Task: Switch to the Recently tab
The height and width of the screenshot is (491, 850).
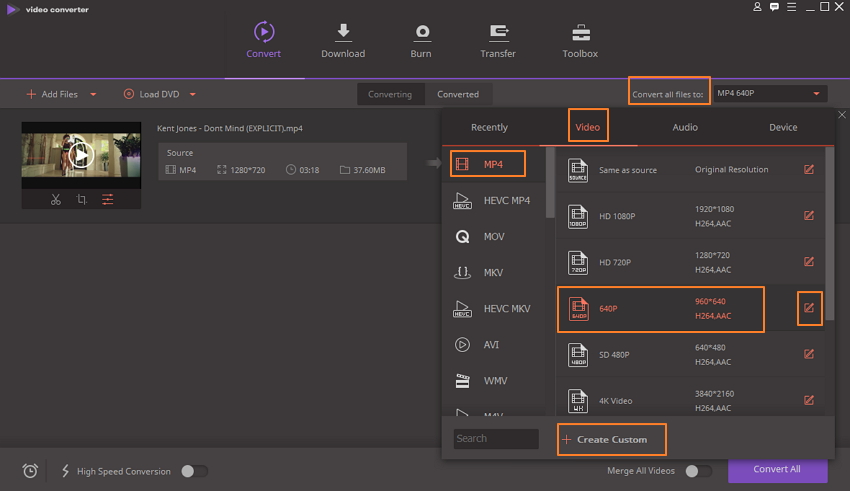Action: point(490,127)
